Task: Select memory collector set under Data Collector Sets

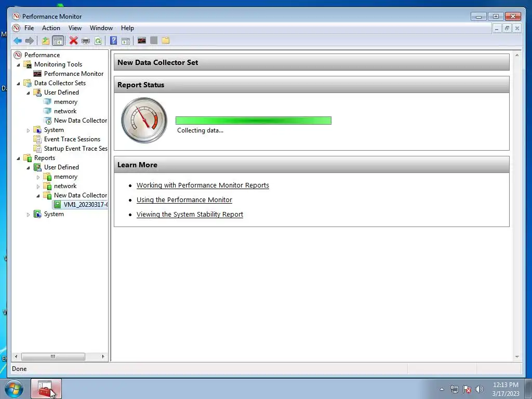Action: [x=65, y=102]
